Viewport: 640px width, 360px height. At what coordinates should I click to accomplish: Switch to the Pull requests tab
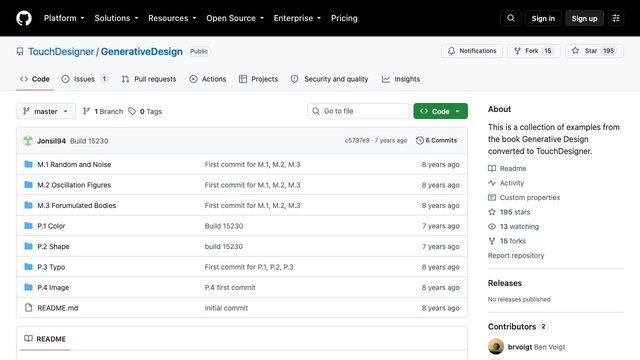(149, 79)
